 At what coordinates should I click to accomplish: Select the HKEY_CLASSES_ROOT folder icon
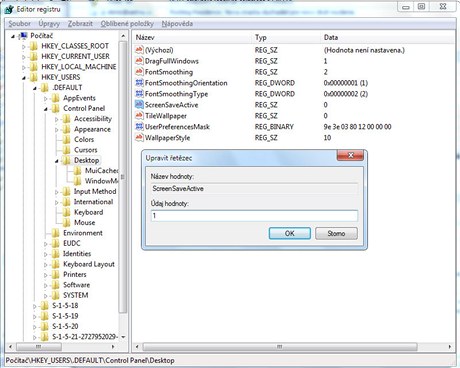click(x=34, y=46)
